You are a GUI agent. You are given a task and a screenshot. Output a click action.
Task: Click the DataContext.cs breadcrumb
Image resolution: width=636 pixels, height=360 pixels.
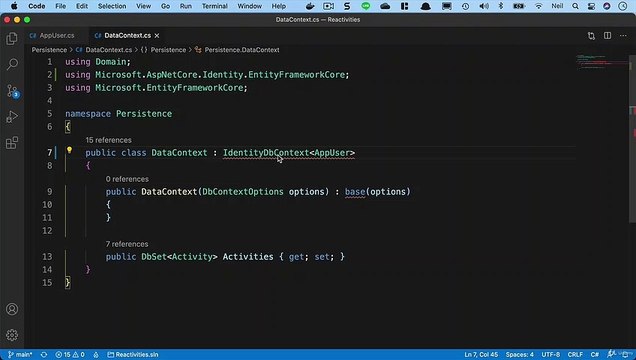pos(104,50)
